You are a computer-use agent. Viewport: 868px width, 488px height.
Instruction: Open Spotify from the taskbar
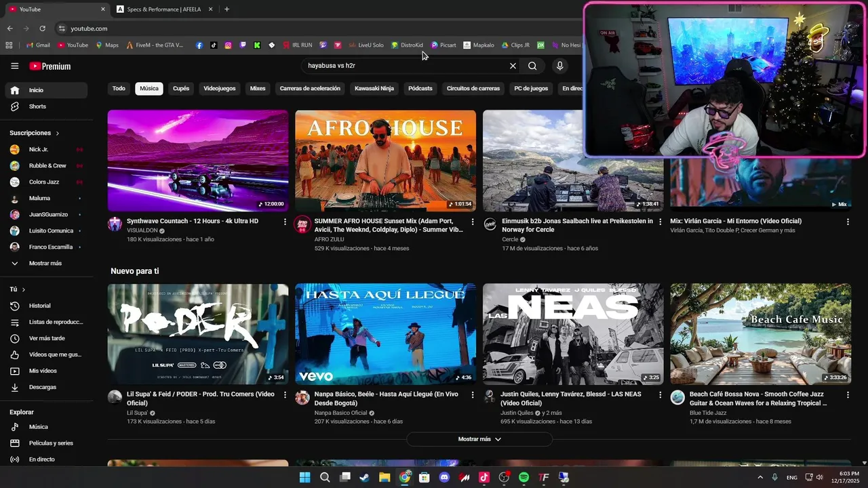pos(524,477)
